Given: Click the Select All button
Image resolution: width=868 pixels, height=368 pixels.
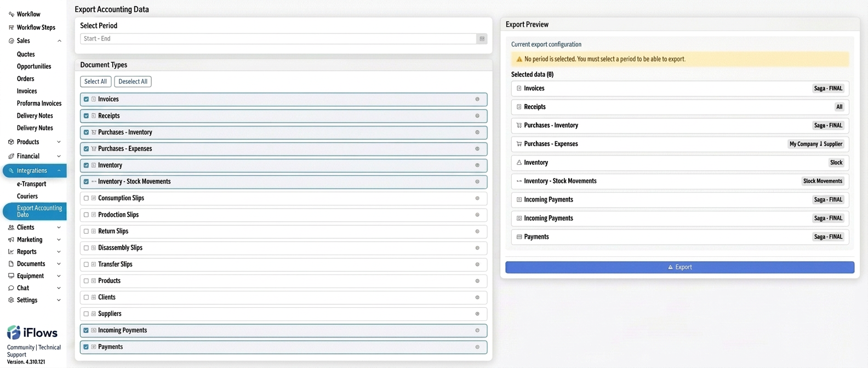Looking at the screenshot, I should click(96, 82).
